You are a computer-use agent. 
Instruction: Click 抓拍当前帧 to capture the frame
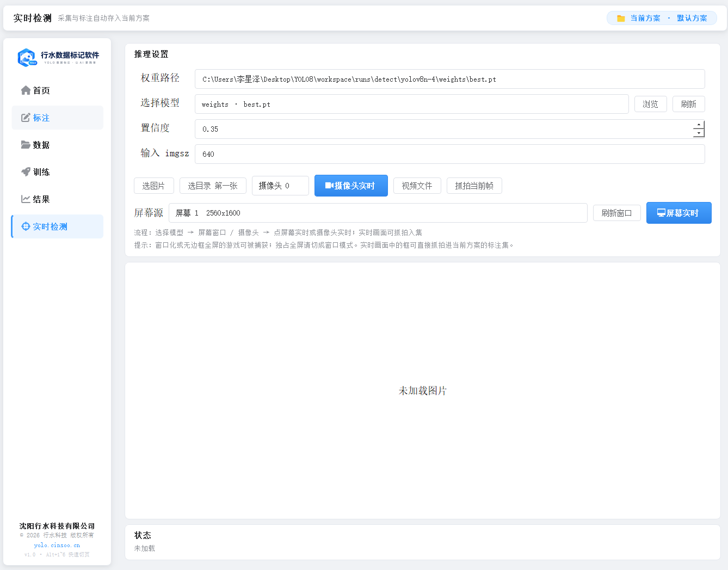pyautogui.click(x=474, y=186)
